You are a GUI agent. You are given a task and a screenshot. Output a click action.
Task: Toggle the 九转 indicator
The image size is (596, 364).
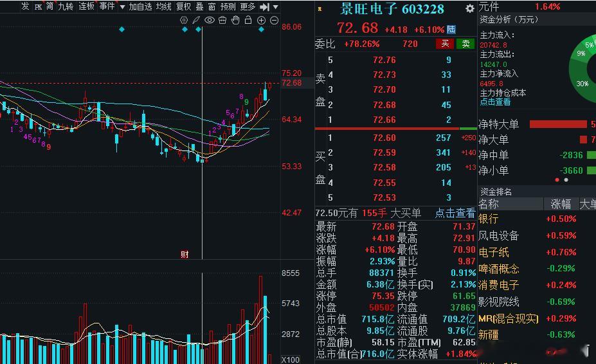(x=66, y=6)
